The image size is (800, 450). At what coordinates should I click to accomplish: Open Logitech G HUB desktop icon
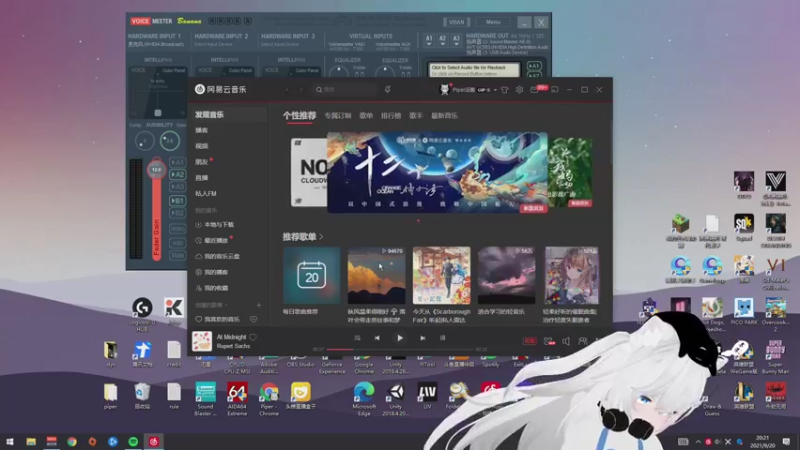[x=142, y=314]
